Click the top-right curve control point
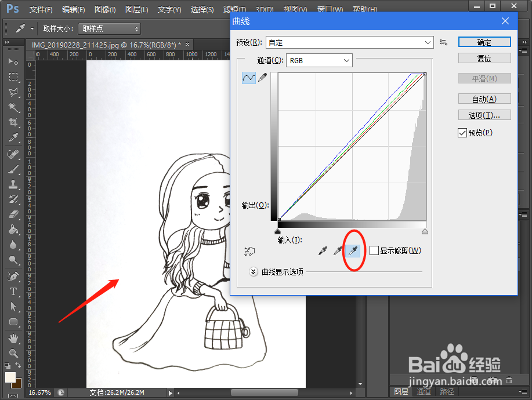 coord(425,74)
